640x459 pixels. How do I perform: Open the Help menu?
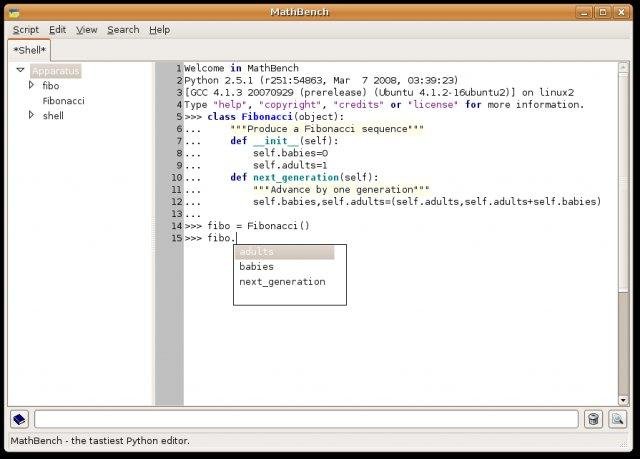click(x=160, y=30)
